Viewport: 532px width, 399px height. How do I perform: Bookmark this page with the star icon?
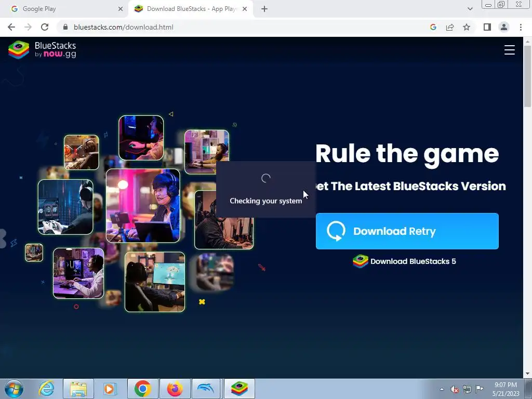point(467,27)
